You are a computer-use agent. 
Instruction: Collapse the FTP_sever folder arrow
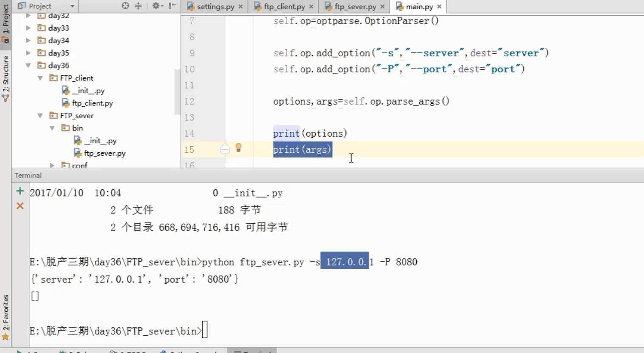40,116
